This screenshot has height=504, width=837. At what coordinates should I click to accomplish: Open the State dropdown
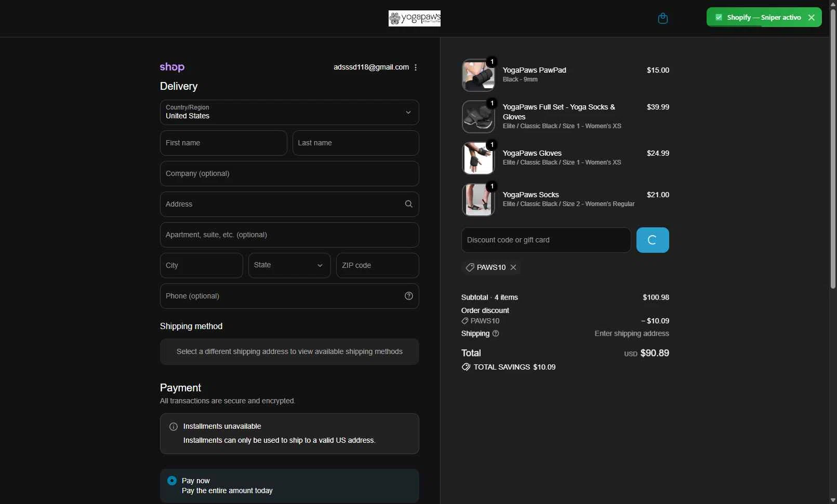pos(289,265)
